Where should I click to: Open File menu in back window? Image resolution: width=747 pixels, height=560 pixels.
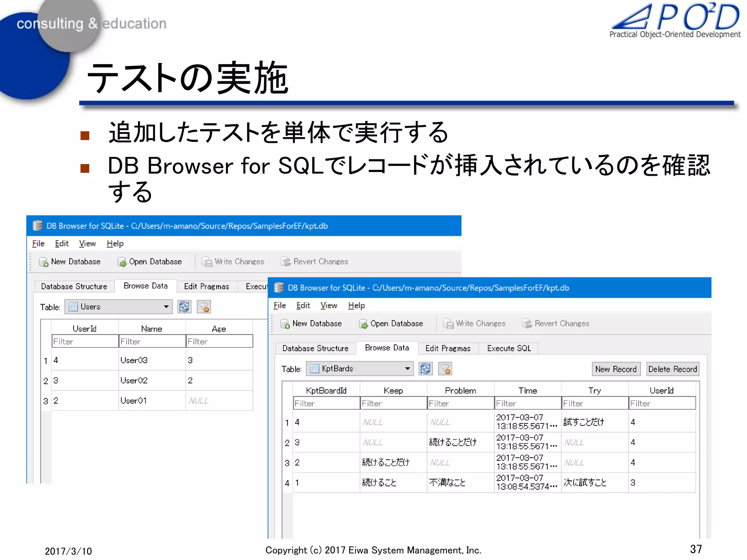[38, 244]
